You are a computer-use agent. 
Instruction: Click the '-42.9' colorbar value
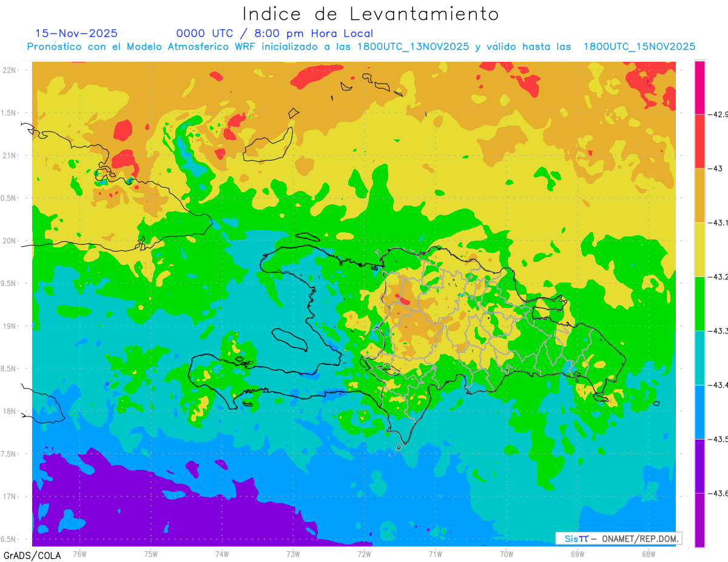(x=718, y=114)
